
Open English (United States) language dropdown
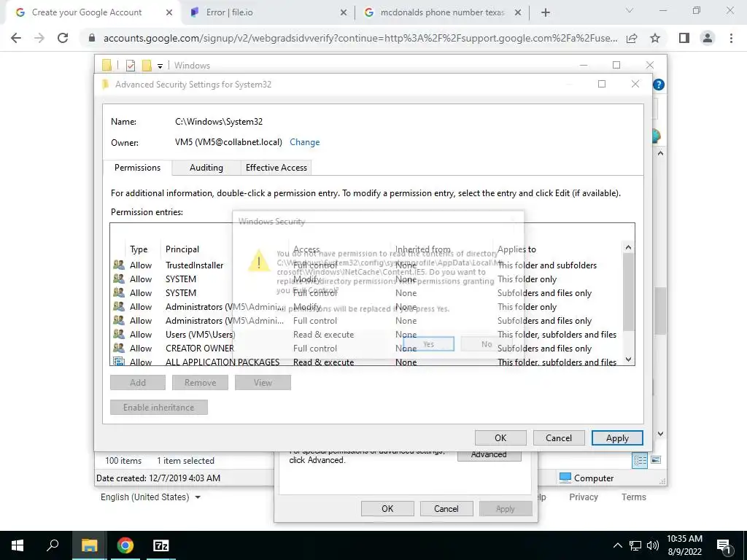point(150,497)
